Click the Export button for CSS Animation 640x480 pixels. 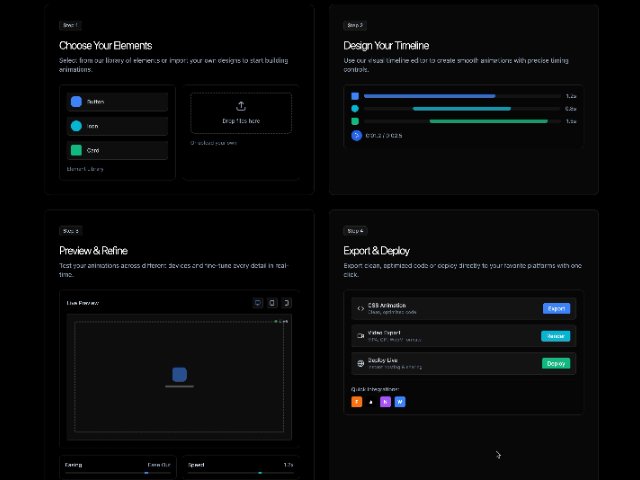556,309
